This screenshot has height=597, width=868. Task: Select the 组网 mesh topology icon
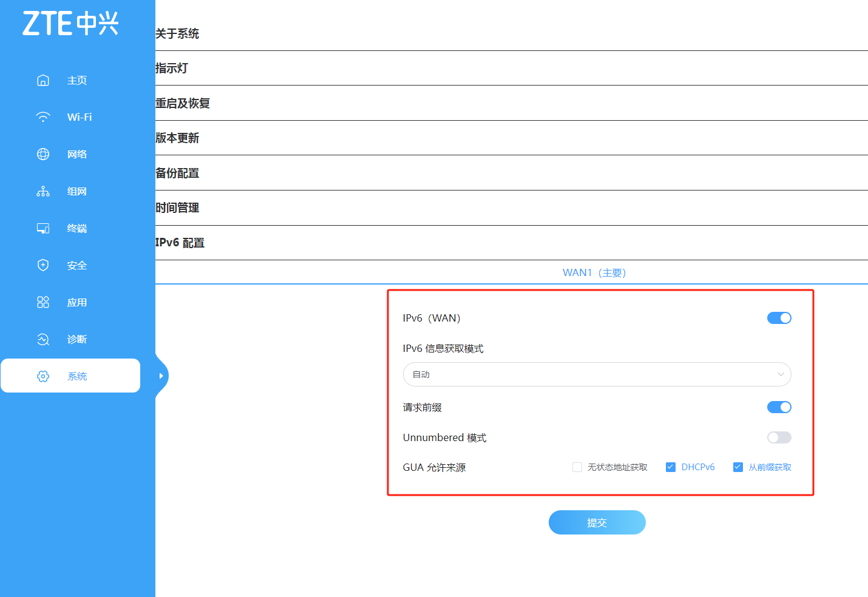pyautogui.click(x=43, y=191)
